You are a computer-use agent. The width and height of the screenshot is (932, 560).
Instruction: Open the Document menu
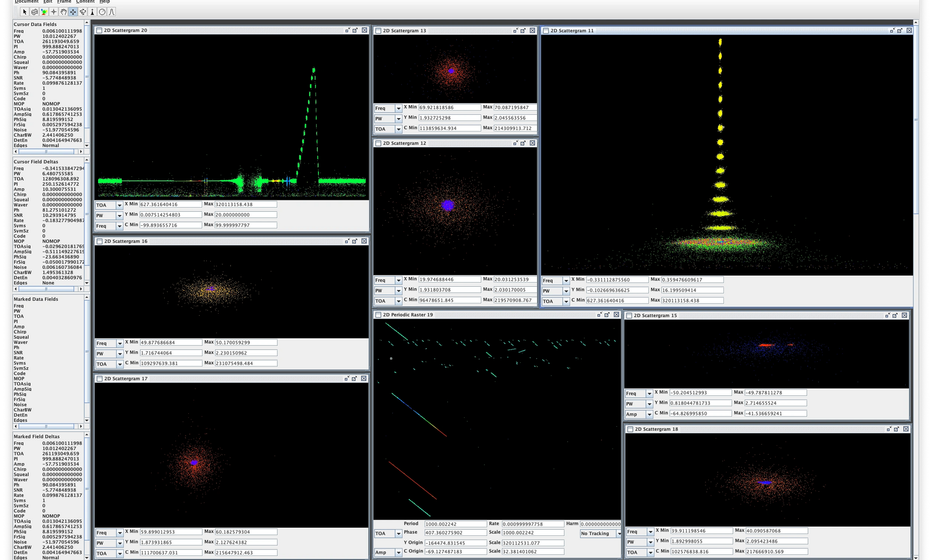[x=26, y=2]
